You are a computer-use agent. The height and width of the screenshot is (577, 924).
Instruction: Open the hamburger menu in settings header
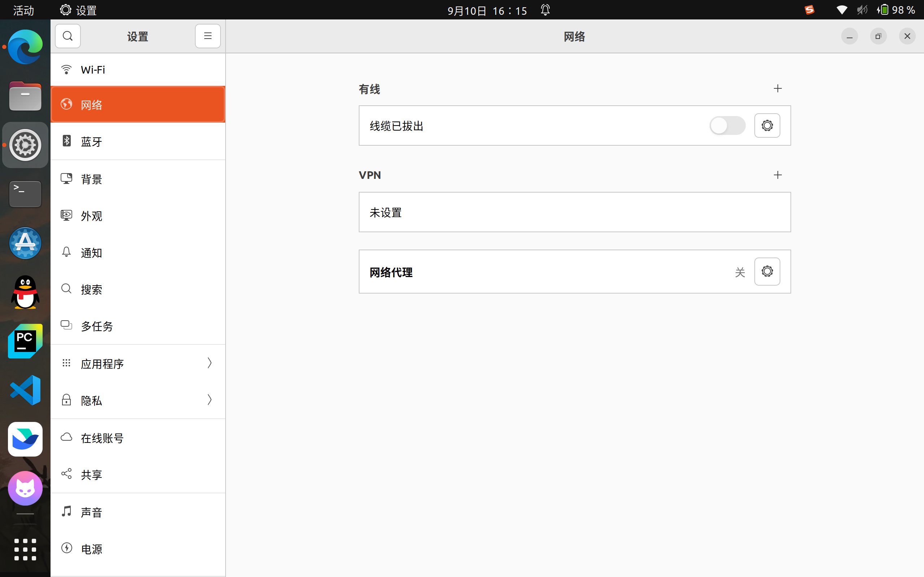click(x=208, y=36)
